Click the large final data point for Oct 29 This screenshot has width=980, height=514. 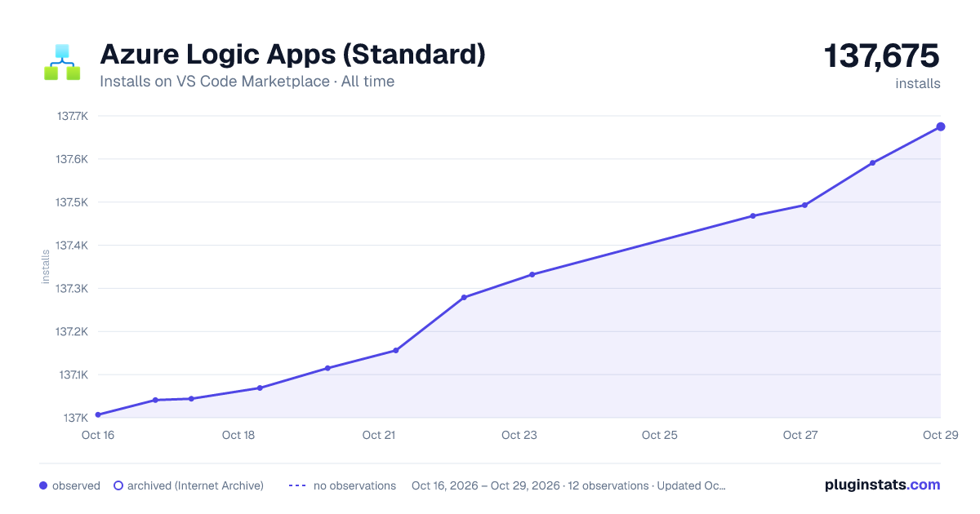tap(941, 126)
